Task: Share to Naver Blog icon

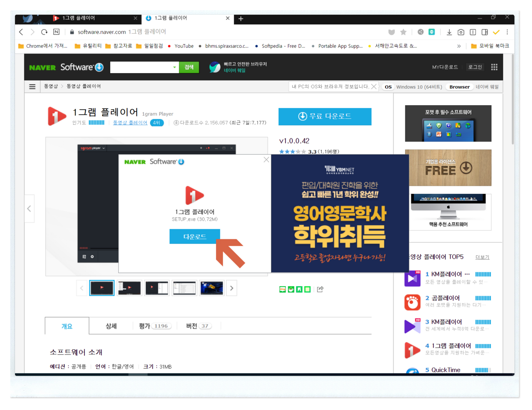Action: tap(283, 289)
